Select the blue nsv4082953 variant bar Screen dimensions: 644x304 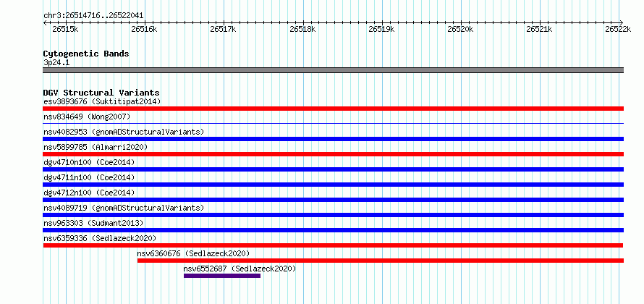pyautogui.click(x=334, y=139)
